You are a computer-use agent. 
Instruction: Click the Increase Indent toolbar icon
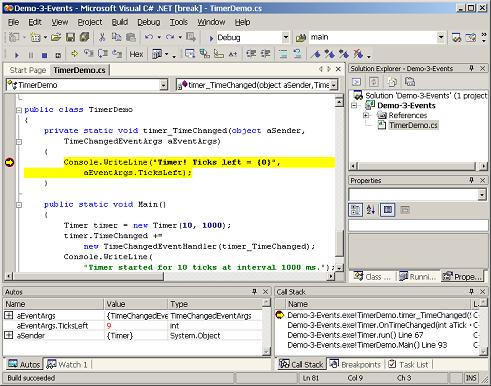265,54
